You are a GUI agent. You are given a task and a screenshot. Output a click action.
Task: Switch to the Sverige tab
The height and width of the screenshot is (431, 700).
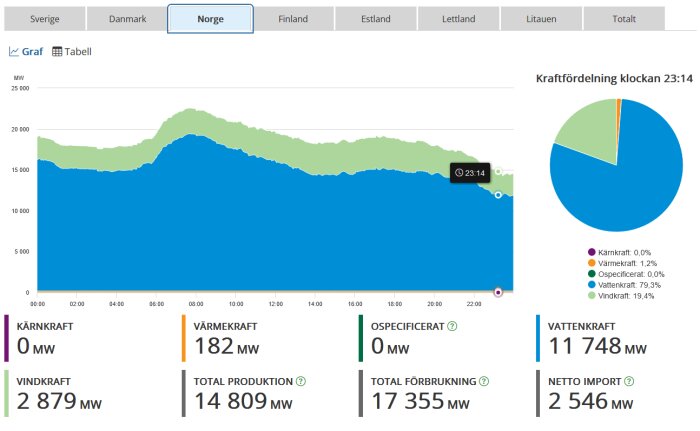45,19
